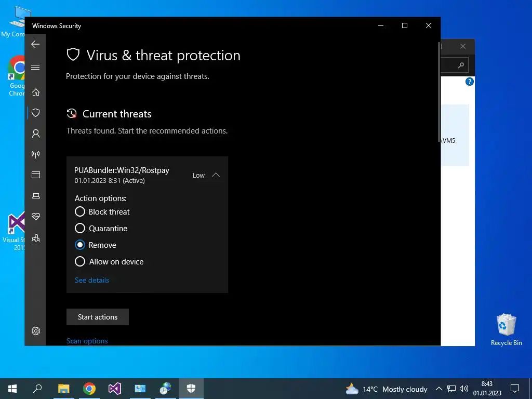Screen dimensions: 532x399
Task: Open the blue window app beside Visual Studio on taskbar
Action: 140,389
